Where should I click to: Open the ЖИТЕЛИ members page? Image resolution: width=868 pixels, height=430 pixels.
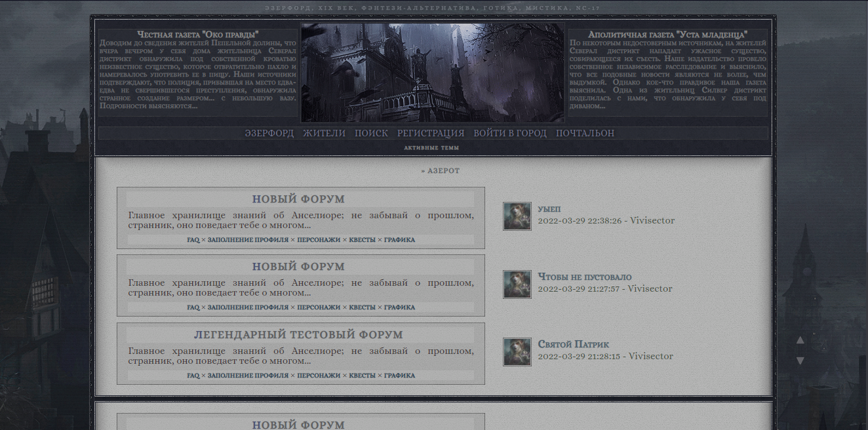(x=324, y=133)
